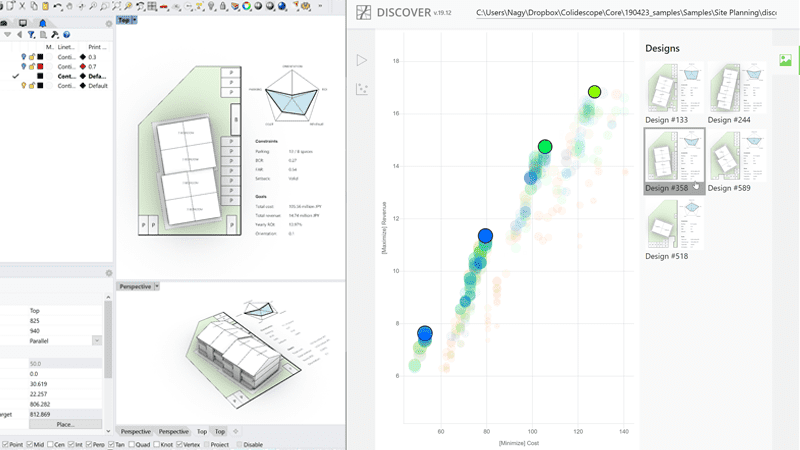Click the layer tools hammer icon
The width and height of the screenshot is (800, 450).
[55, 35]
